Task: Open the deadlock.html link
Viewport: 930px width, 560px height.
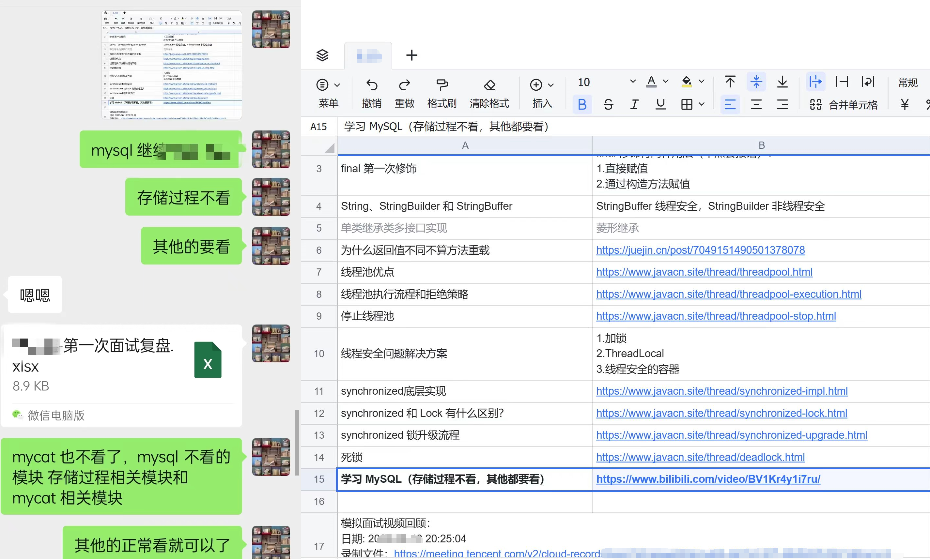Action: [700, 457]
